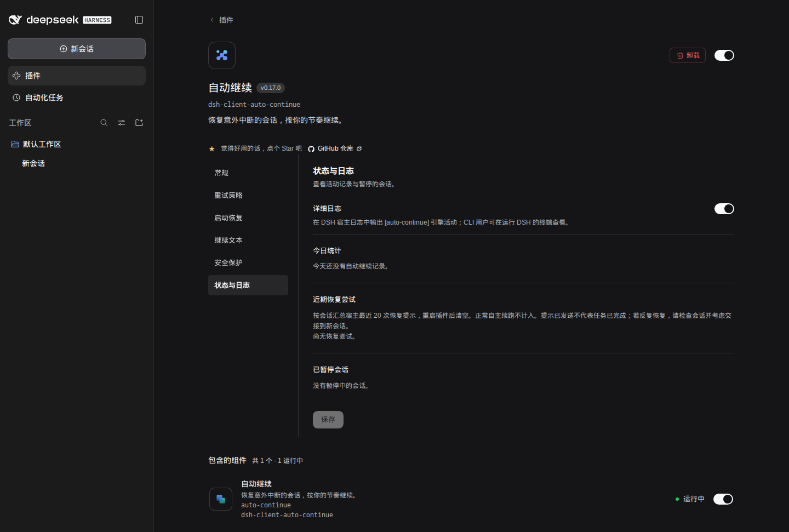789x532 pixels.
Task: Click the dsh-client-auto-continue text under title
Action: (x=254, y=105)
